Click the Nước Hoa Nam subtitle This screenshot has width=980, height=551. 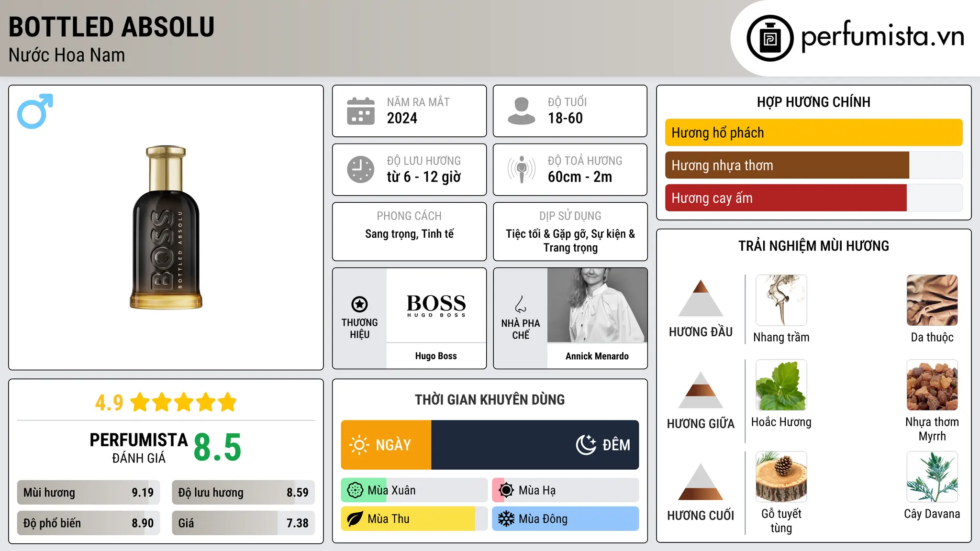tap(67, 55)
